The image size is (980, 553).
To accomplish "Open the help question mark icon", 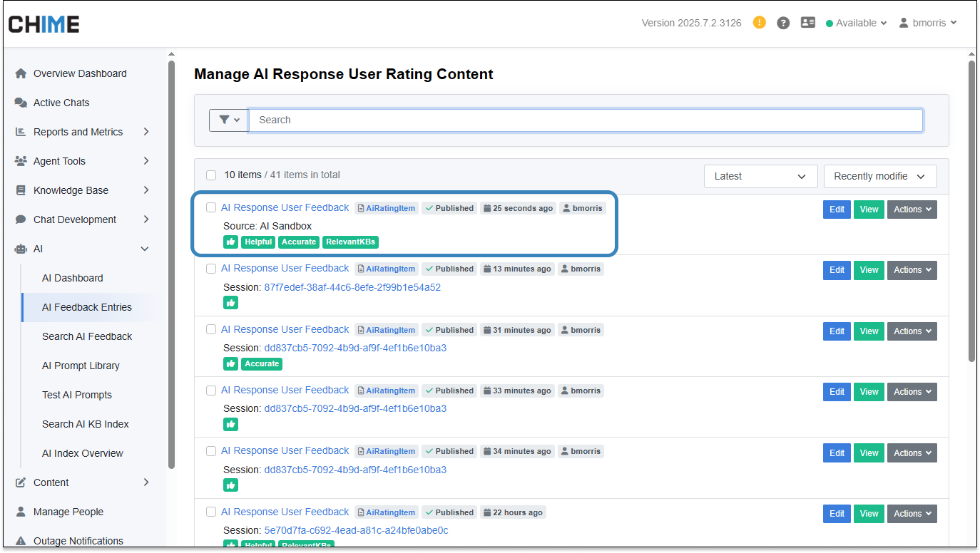I will pyautogui.click(x=783, y=23).
